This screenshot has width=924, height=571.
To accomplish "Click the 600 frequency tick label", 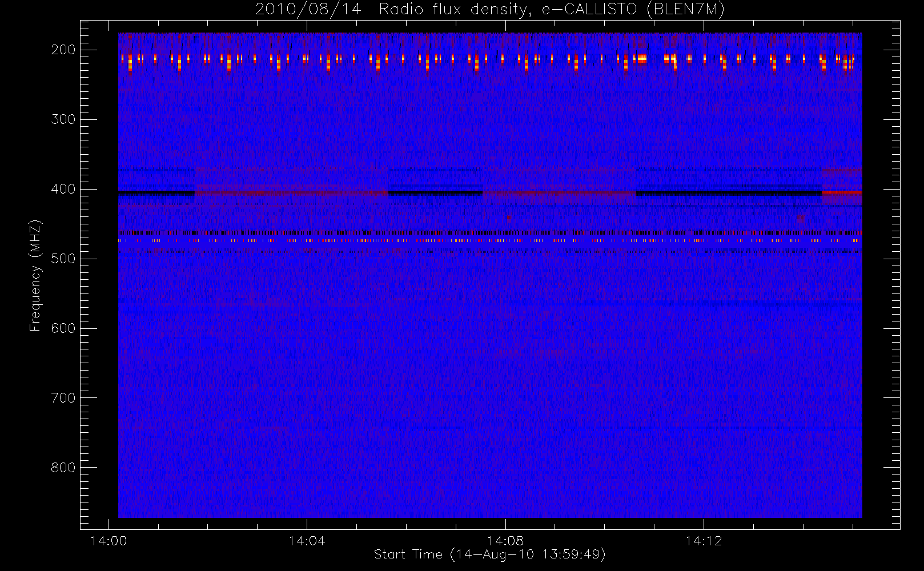I will [63, 328].
